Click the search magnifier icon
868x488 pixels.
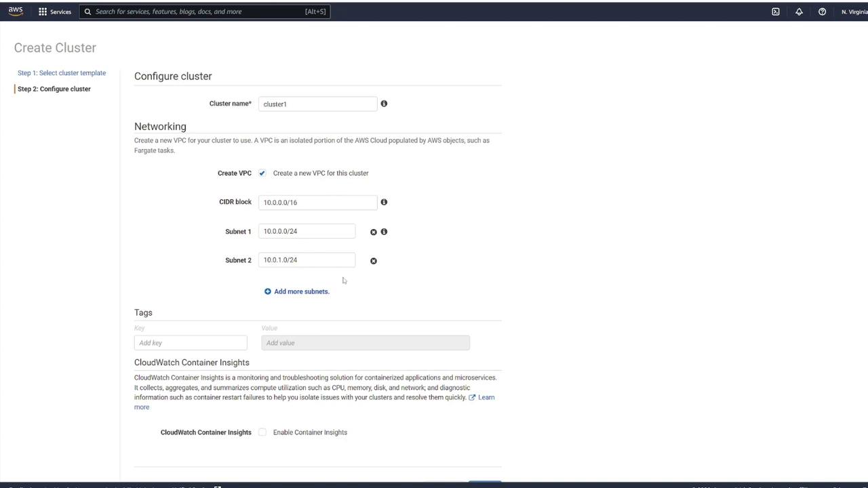(x=87, y=12)
